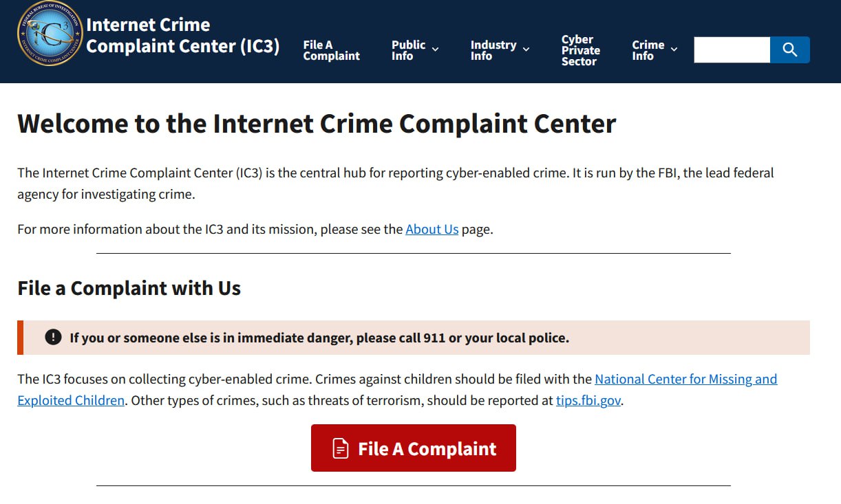Click the IC3 seal logo
The image size is (841, 504).
(50, 34)
